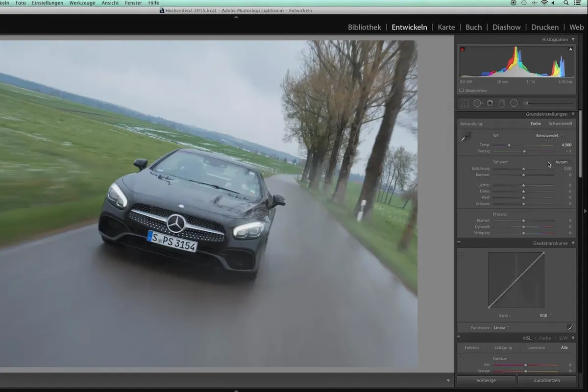Switch HSL panel to S/W mode
588x392 pixels.
[563, 338]
